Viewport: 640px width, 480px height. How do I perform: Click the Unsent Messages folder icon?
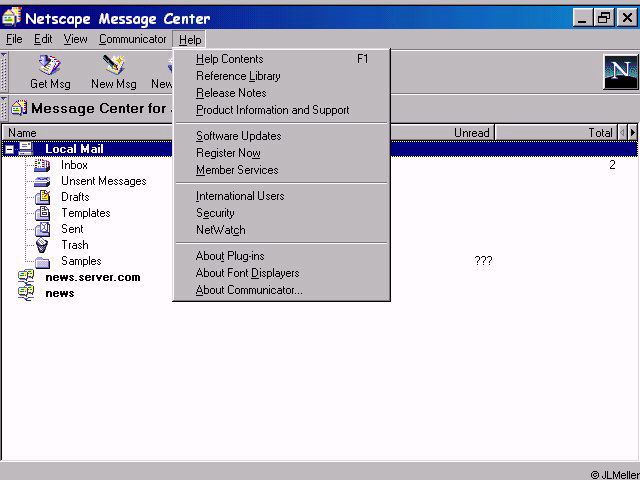[x=42, y=181]
